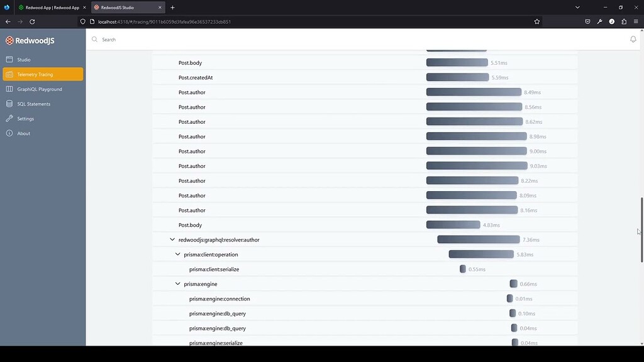Click the notifications bell icon

pyautogui.click(x=633, y=40)
